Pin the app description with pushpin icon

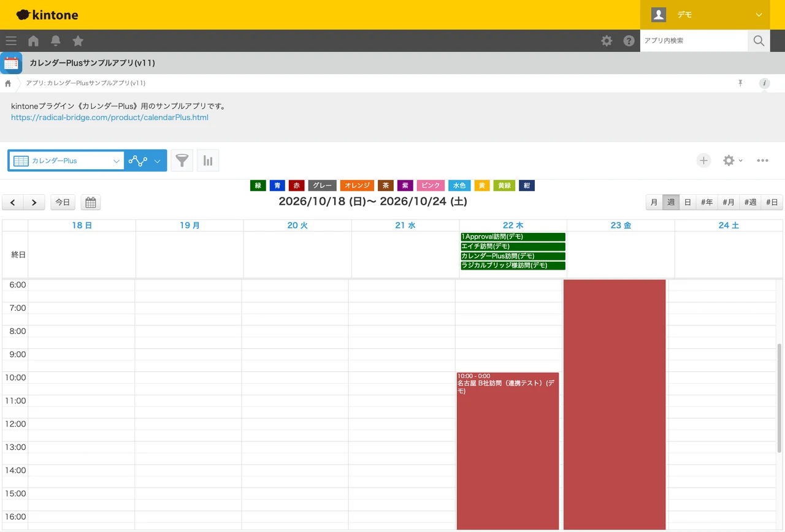pyautogui.click(x=740, y=83)
